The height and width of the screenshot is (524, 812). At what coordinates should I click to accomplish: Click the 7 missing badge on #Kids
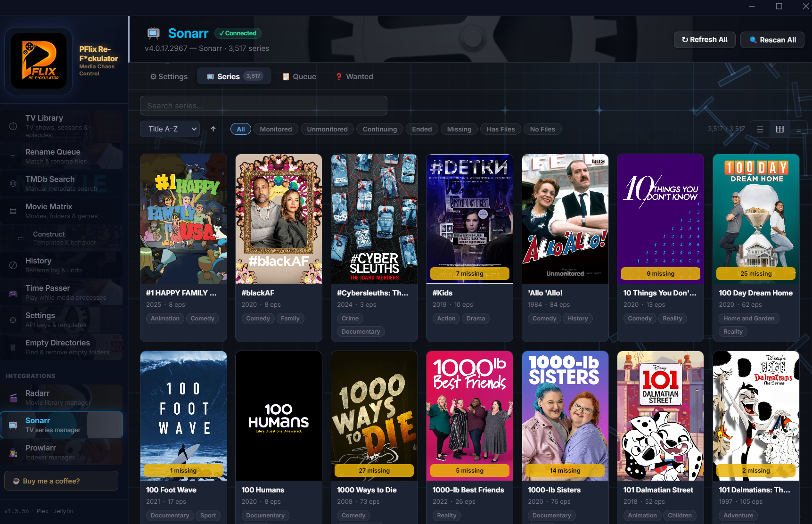469,274
